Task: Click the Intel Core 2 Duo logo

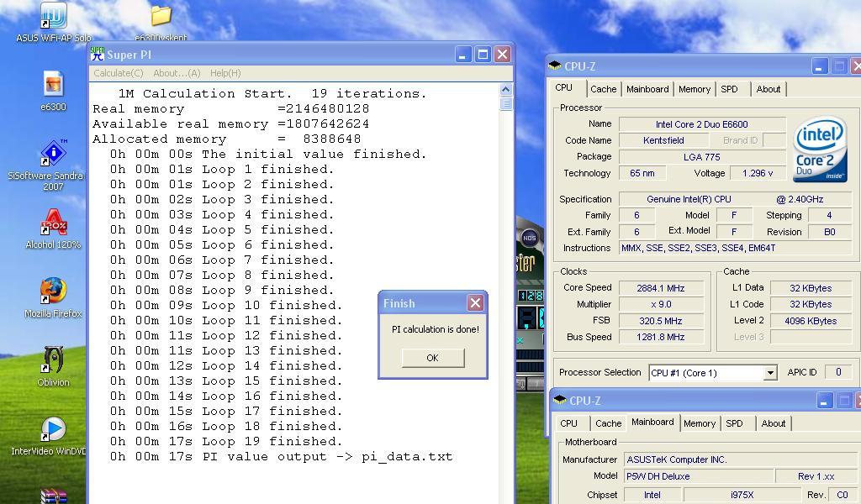Action: (x=820, y=149)
